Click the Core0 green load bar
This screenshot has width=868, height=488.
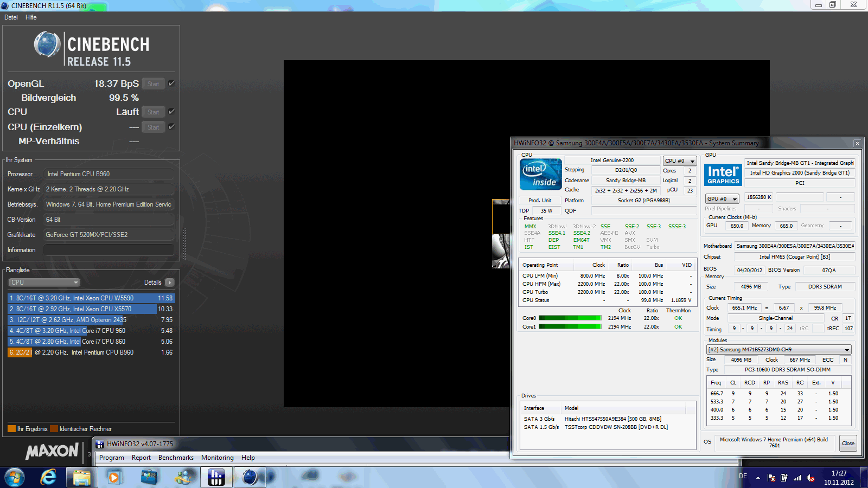pos(570,318)
